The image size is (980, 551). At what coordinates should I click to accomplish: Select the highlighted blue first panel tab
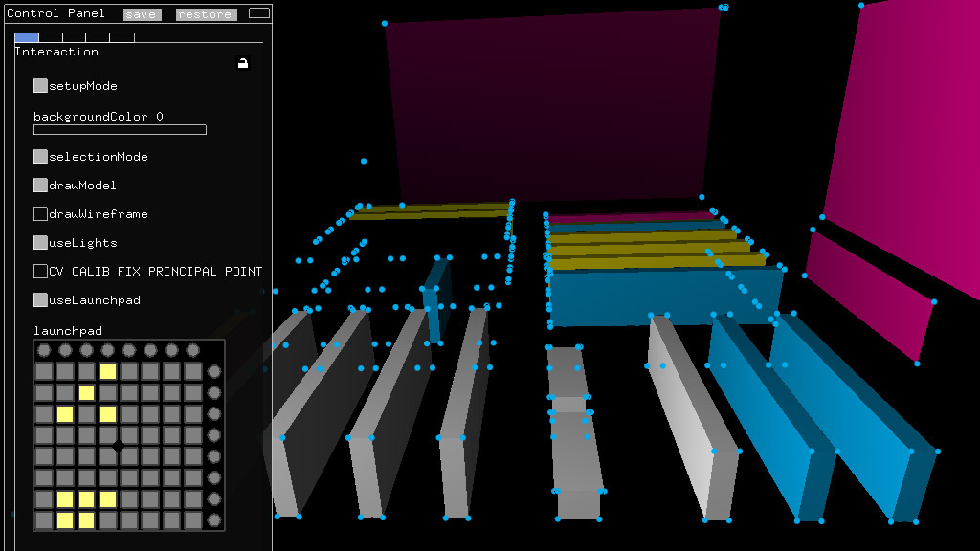[27, 37]
